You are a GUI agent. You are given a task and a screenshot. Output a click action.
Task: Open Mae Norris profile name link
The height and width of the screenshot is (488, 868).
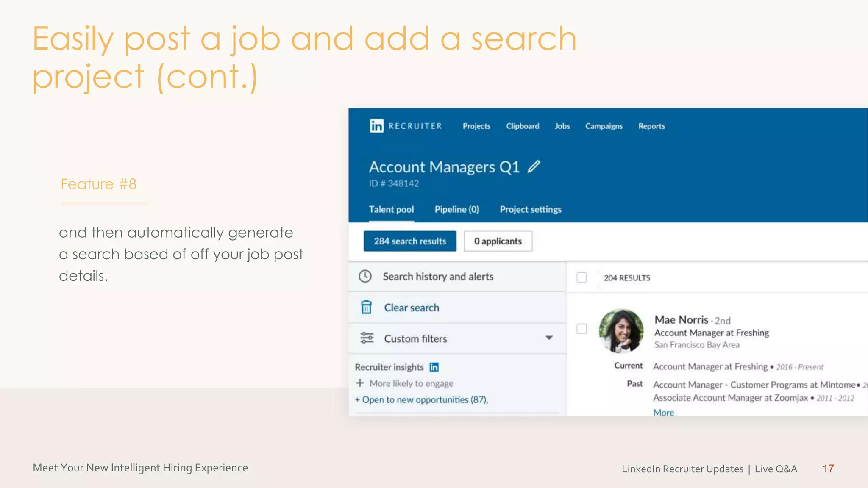pyautogui.click(x=681, y=319)
